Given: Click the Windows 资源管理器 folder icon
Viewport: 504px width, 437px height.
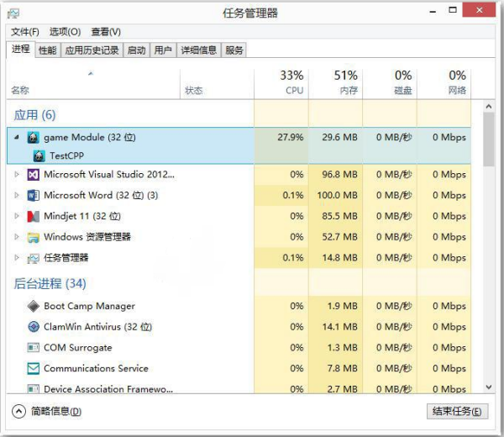Looking at the screenshot, I should tap(34, 237).
